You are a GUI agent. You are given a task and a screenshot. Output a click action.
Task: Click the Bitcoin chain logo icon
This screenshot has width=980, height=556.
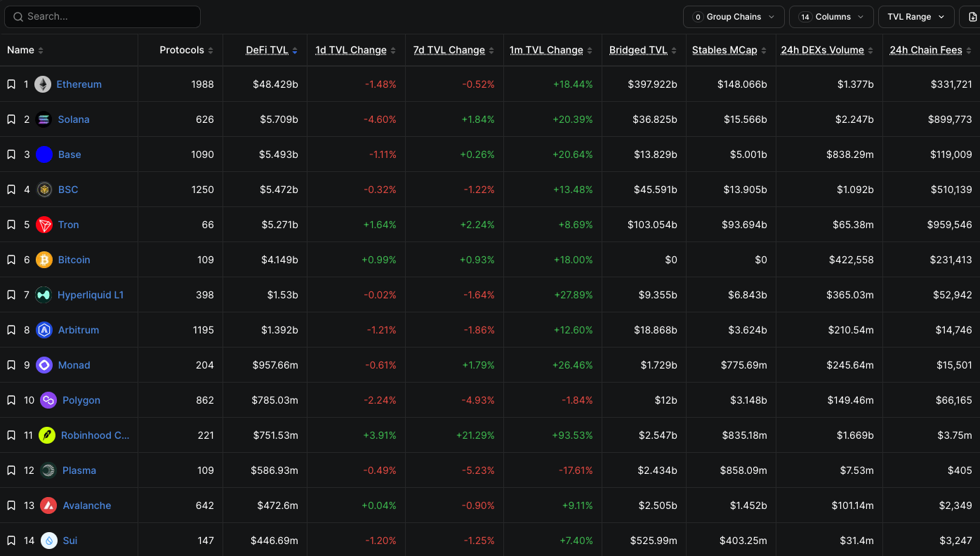coord(44,260)
